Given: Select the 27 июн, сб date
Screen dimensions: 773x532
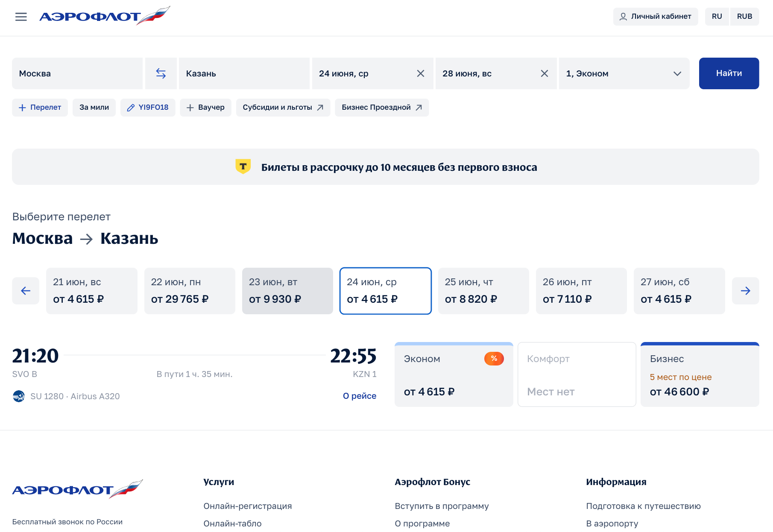Looking at the screenshot, I should click(679, 291).
